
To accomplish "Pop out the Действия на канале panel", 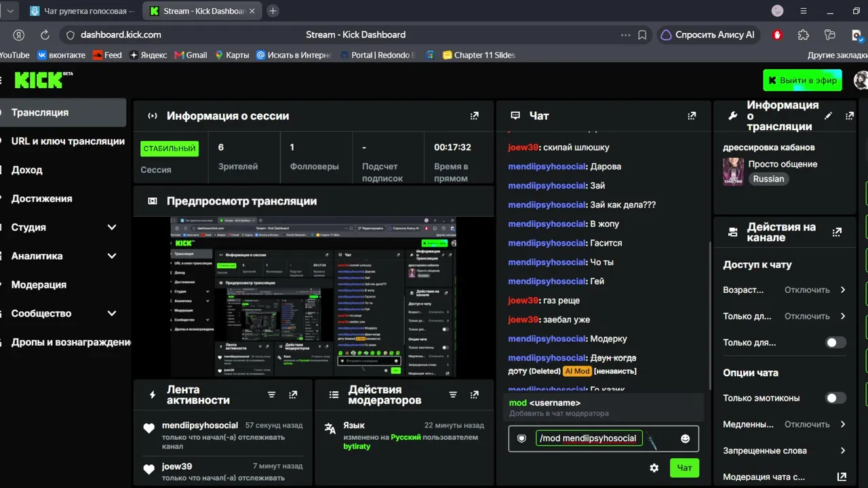I will pyautogui.click(x=837, y=232).
